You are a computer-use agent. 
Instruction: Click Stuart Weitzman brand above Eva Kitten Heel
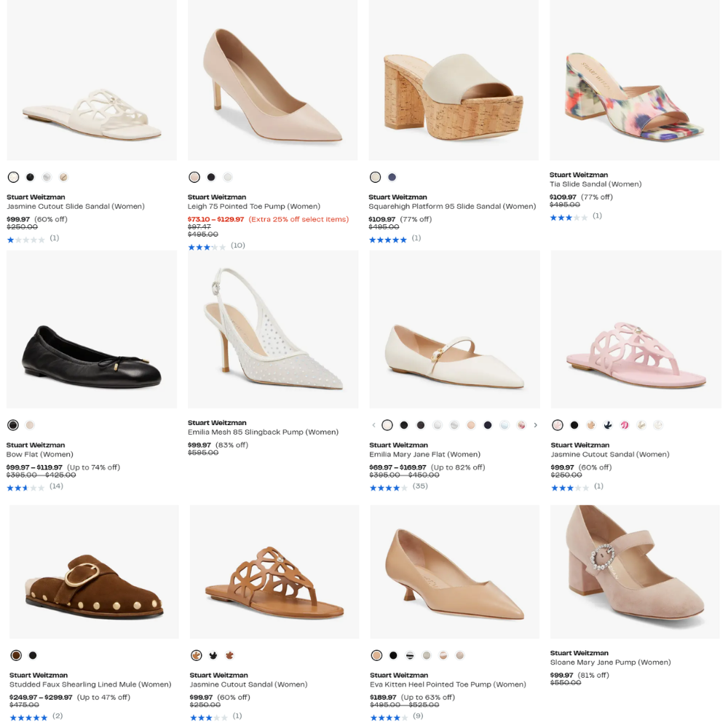[397, 676]
